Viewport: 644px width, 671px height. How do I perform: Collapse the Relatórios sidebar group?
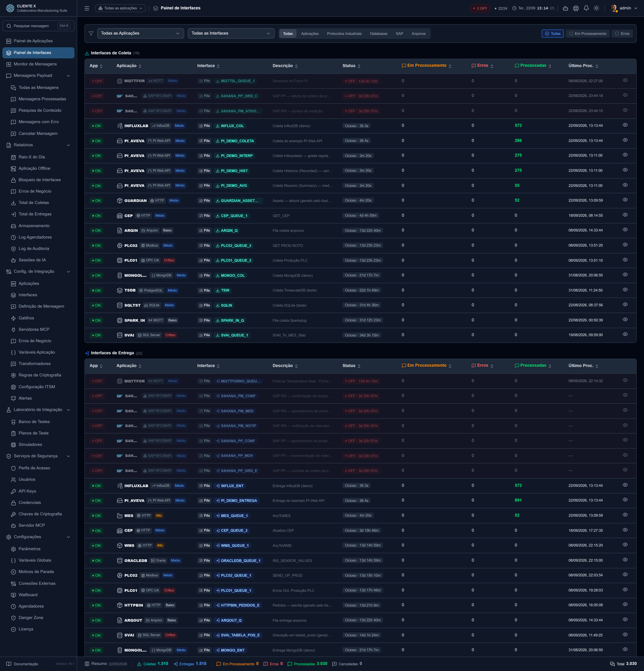point(38,145)
